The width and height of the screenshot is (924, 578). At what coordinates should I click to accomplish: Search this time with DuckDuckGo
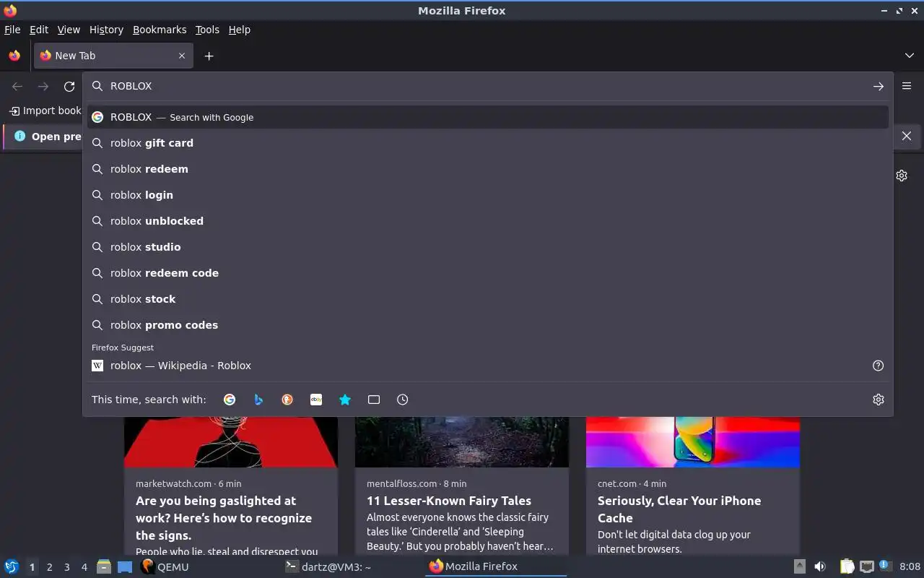point(287,400)
